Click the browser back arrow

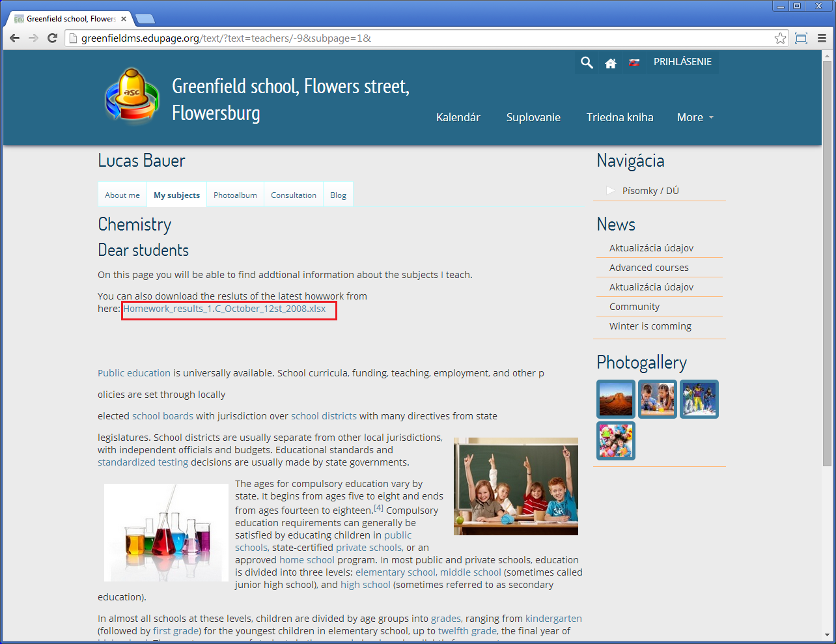[x=15, y=38]
